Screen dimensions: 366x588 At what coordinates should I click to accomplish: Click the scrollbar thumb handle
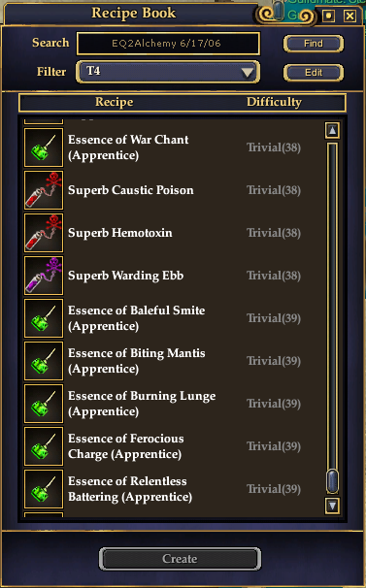pyautogui.click(x=333, y=480)
